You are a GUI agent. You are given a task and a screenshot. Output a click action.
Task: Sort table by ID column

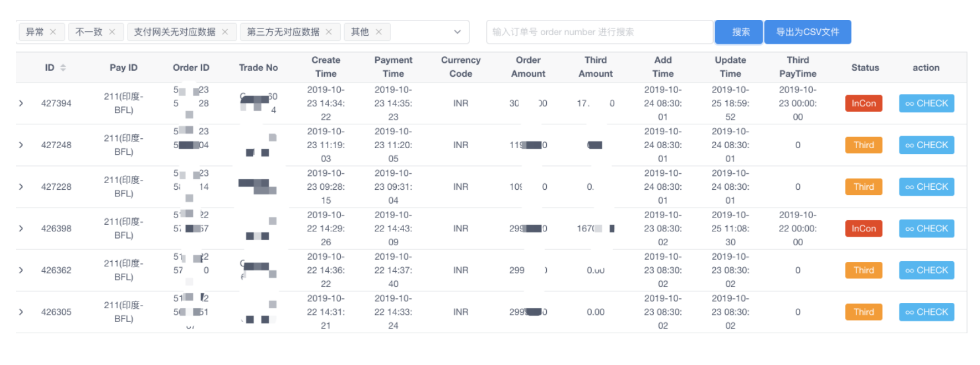63,67
